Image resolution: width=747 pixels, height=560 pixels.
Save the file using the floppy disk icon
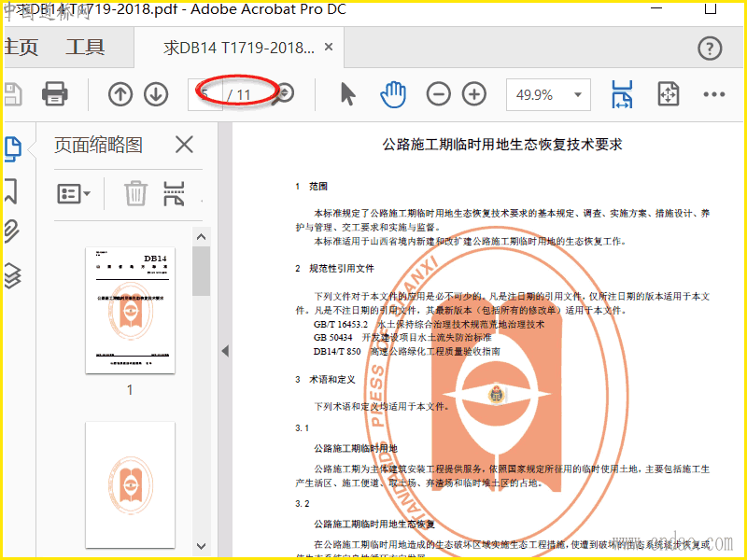coord(13,94)
